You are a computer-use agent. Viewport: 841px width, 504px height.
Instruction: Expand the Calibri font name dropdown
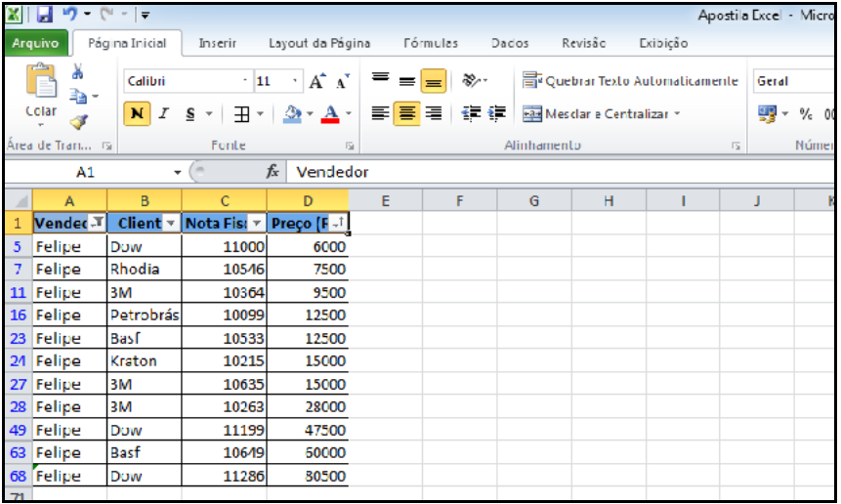(x=245, y=82)
